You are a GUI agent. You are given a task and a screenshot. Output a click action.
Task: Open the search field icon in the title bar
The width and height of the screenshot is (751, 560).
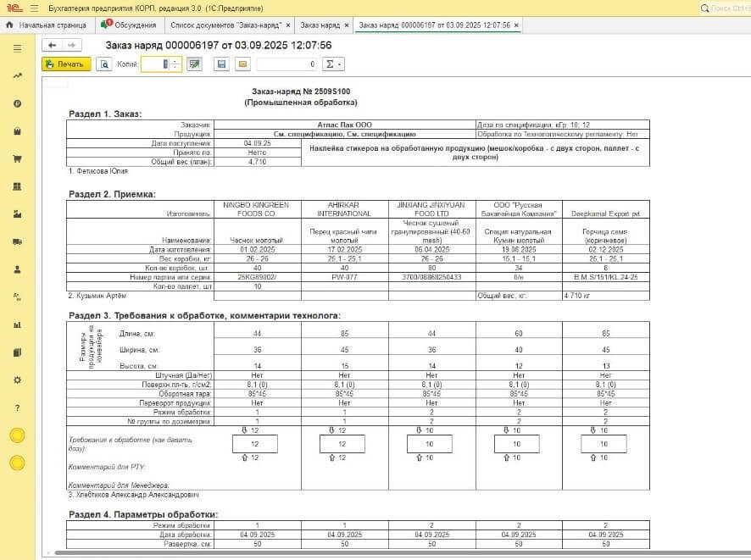pyautogui.click(x=704, y=8)
